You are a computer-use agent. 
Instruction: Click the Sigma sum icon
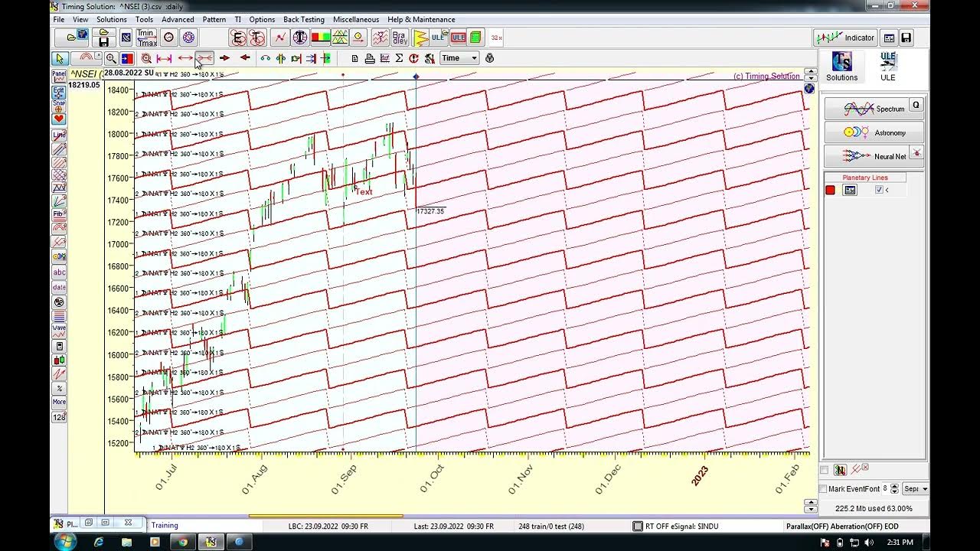coord(399,58)
